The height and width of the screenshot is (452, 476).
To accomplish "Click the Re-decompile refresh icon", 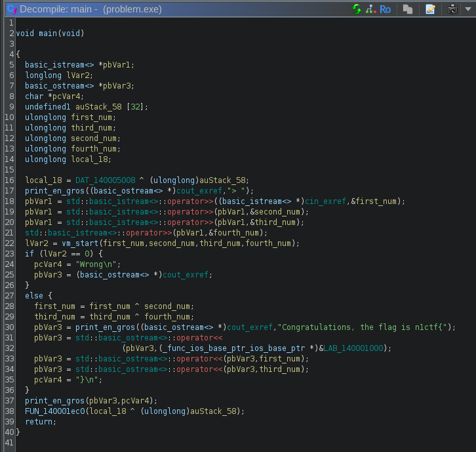I will (357, 9).
